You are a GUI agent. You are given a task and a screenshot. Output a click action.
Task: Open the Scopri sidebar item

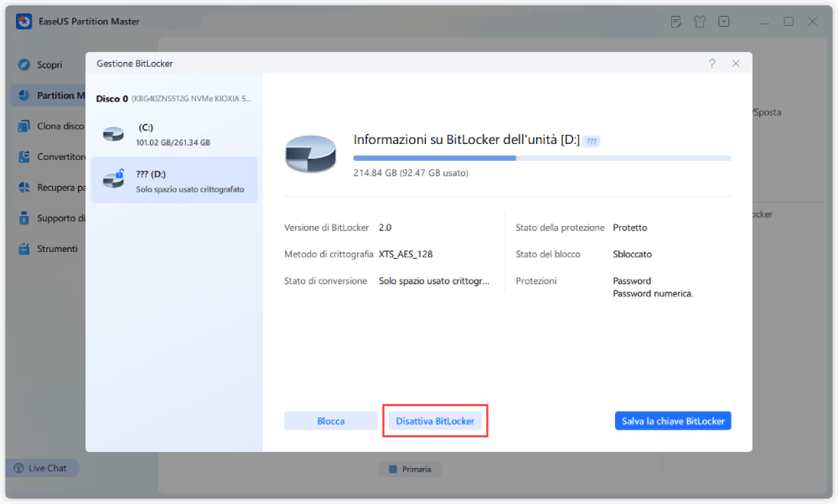pyautogui.click(x=48, y=64)
